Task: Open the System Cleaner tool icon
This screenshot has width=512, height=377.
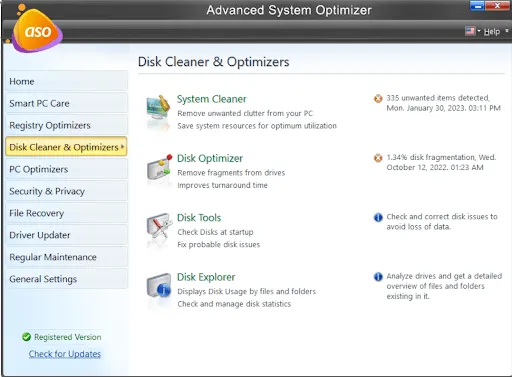Action: (158, 108)
